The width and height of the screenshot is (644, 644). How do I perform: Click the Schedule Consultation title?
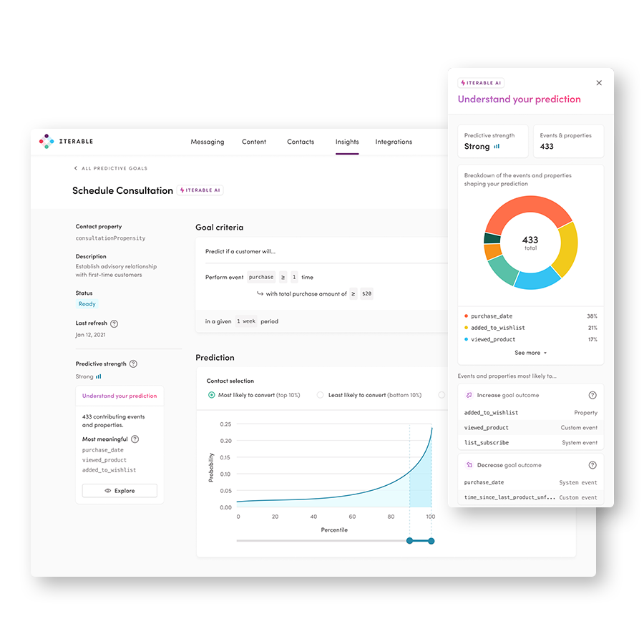(x=122, y=190)
